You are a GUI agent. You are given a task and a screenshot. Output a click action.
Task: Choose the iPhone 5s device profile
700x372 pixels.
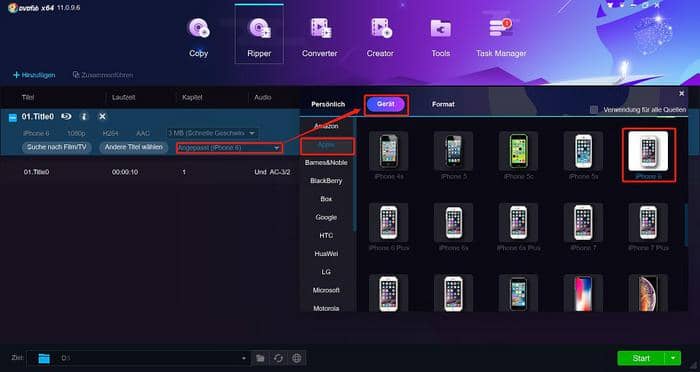tap(583, 151)
